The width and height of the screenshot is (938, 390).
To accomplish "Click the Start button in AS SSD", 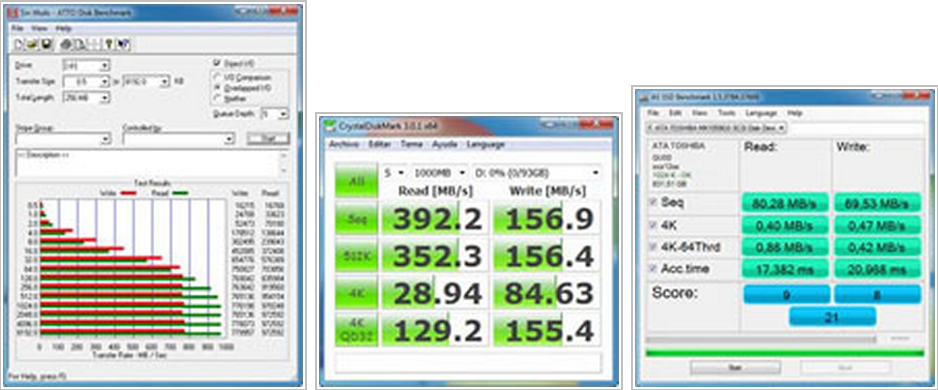I will point(735,368).
